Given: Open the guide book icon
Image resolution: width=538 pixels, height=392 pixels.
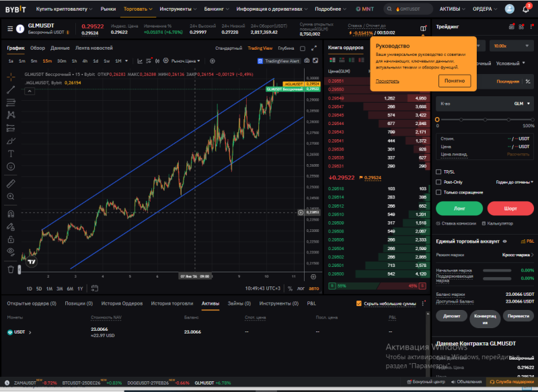Looking at the screenshot, I should [422, 29].
